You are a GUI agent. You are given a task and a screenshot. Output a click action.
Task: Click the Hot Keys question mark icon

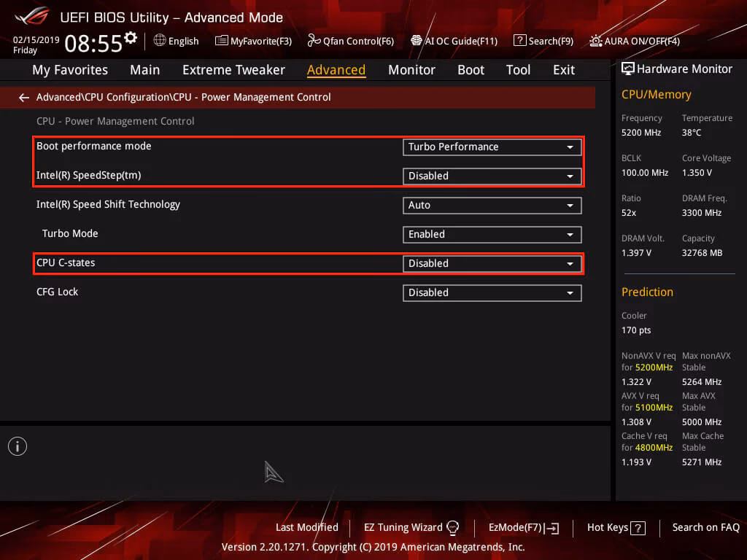(x=638, y=528)
